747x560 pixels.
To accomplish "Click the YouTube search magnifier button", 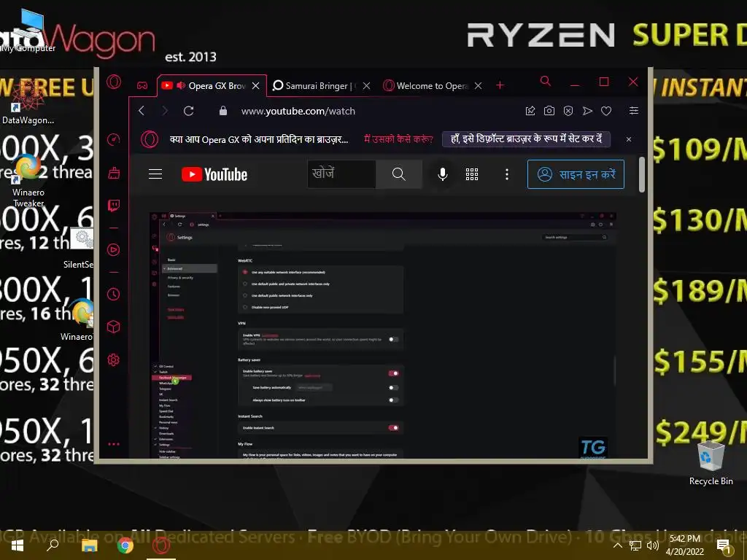I will pos(399,174).
